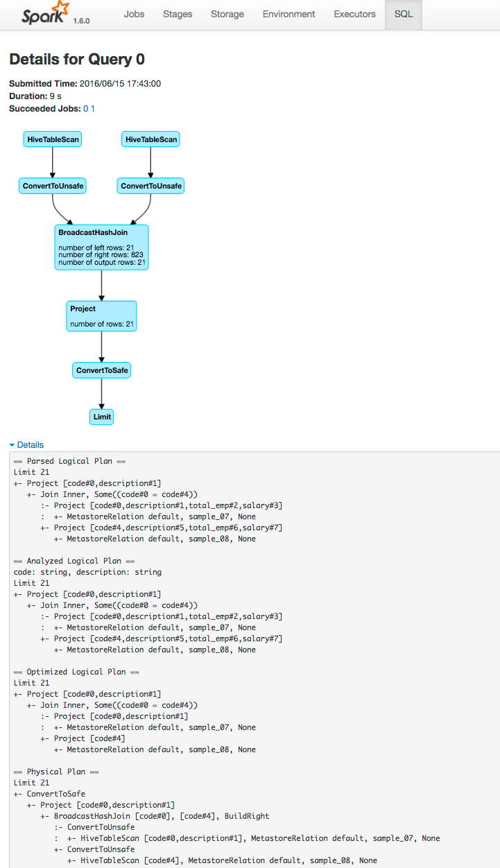Select the Limit node

(x=102, y=417)
